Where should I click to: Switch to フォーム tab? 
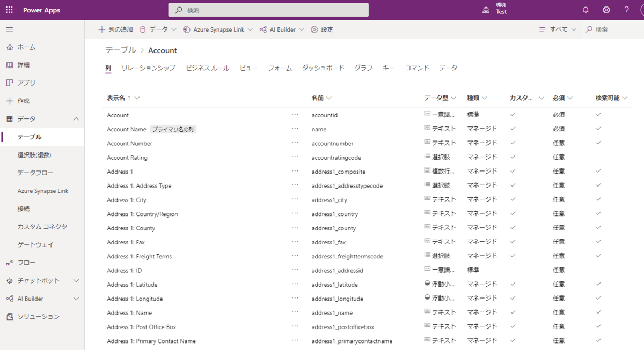pyautogui.click(x=280, y=68)
